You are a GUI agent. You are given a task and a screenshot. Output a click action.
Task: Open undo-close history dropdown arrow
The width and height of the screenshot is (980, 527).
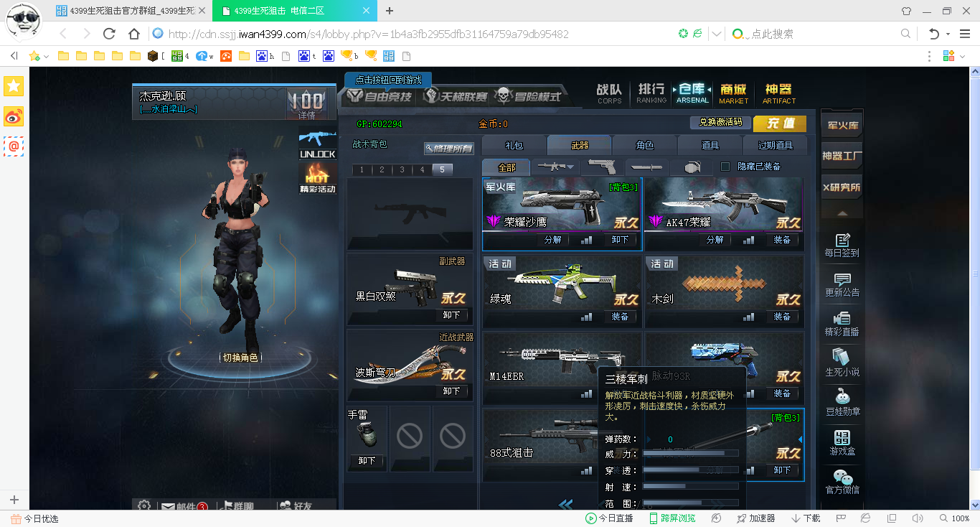coord(948,34)
